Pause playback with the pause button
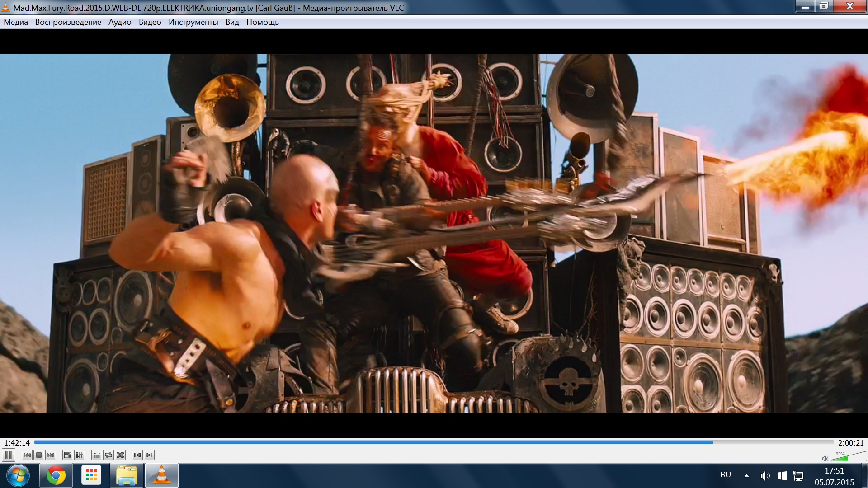This screenshot has height=488, width=868. [x=9, y=455]
